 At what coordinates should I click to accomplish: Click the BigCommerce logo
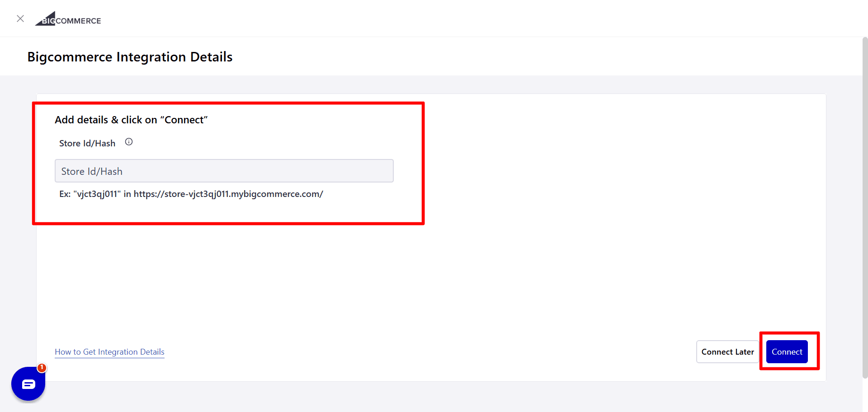(68, 18)
